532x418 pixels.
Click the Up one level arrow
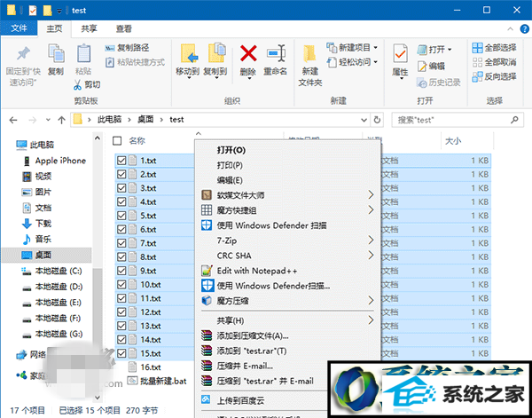pyautogui.click(x=61, y=120)
